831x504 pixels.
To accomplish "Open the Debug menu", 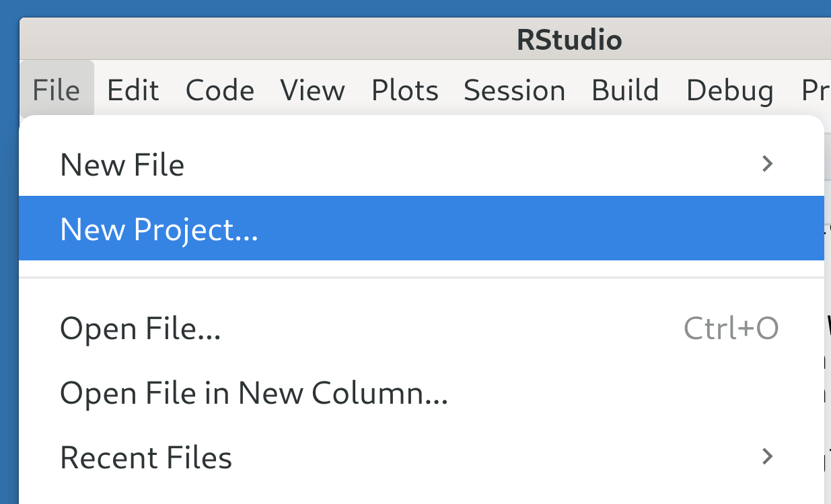I will [x=729, y=90].
